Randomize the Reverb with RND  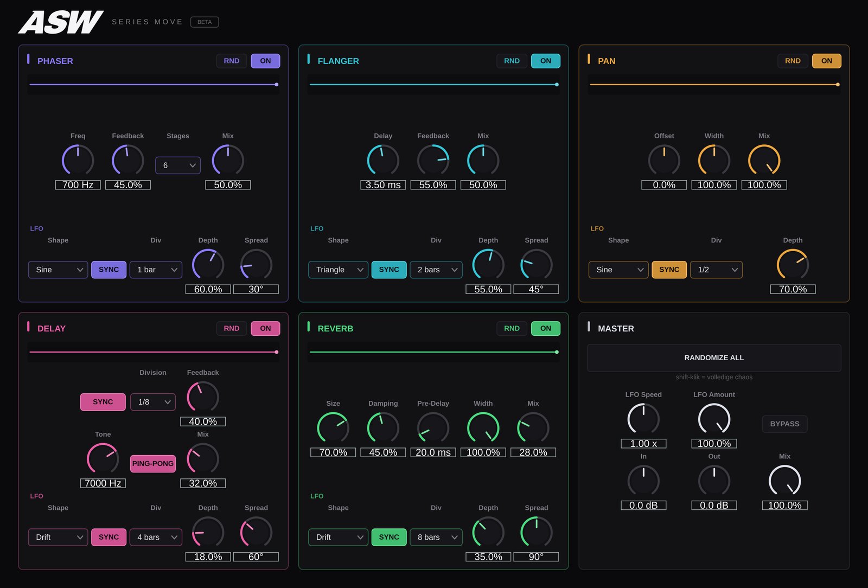[512, 328]
